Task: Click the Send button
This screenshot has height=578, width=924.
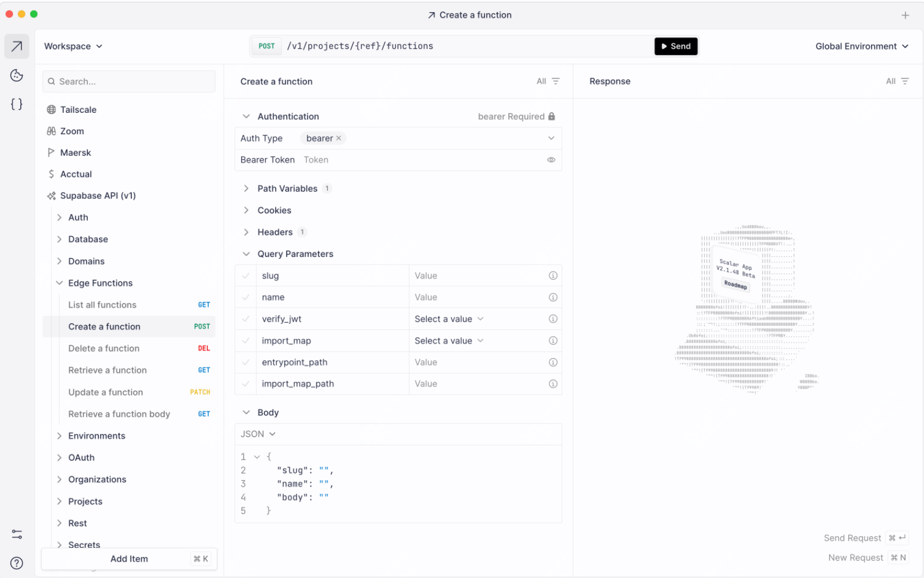Action: pyautogui.click(x=675, y=47)
